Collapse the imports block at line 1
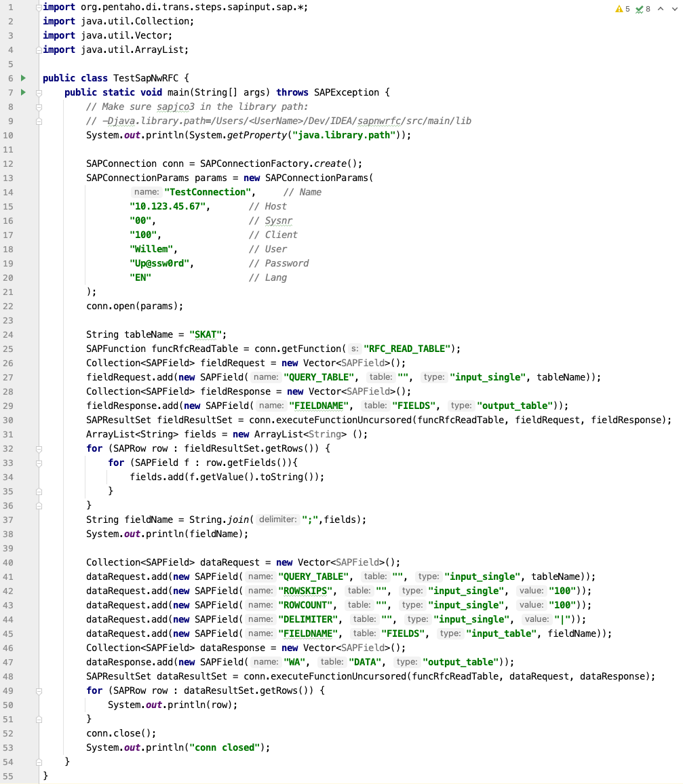Viewport: 683px width, 784px height. pos(39,7)
